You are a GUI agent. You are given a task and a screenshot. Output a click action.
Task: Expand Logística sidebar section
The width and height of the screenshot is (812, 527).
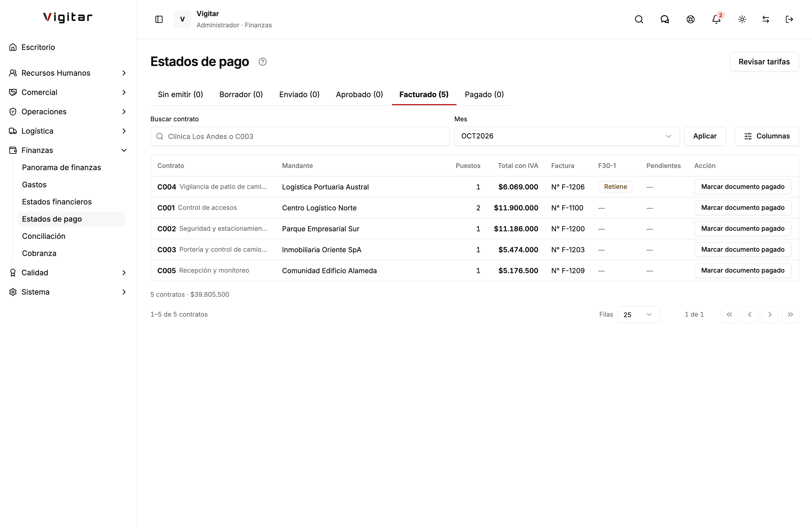tap(68, 131)
